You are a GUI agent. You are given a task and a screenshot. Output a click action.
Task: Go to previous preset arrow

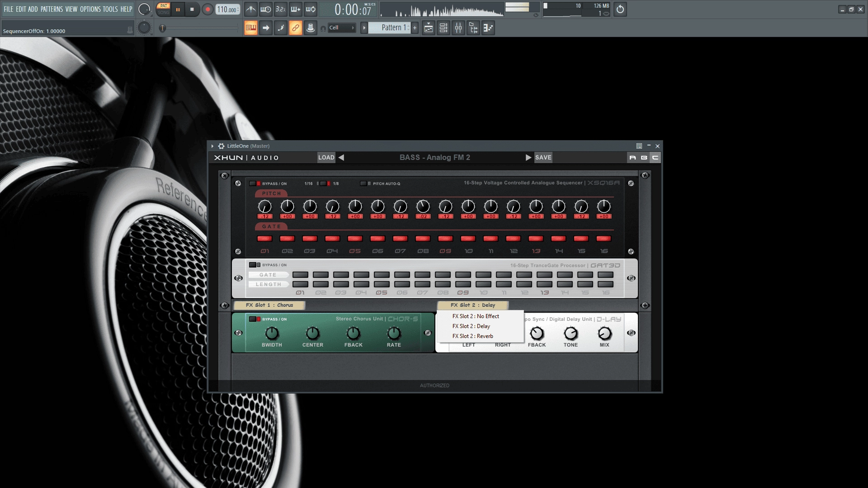point(341,157)
